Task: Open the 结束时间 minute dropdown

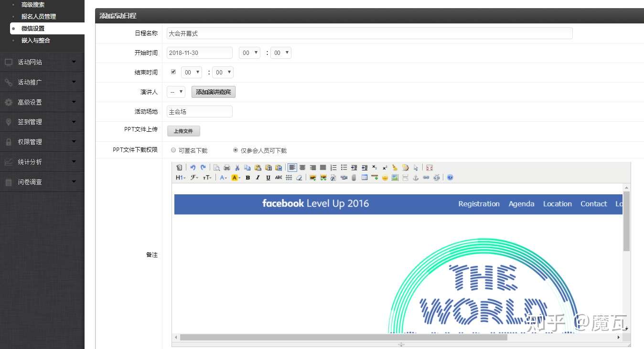Action: (x=223, y=73)
